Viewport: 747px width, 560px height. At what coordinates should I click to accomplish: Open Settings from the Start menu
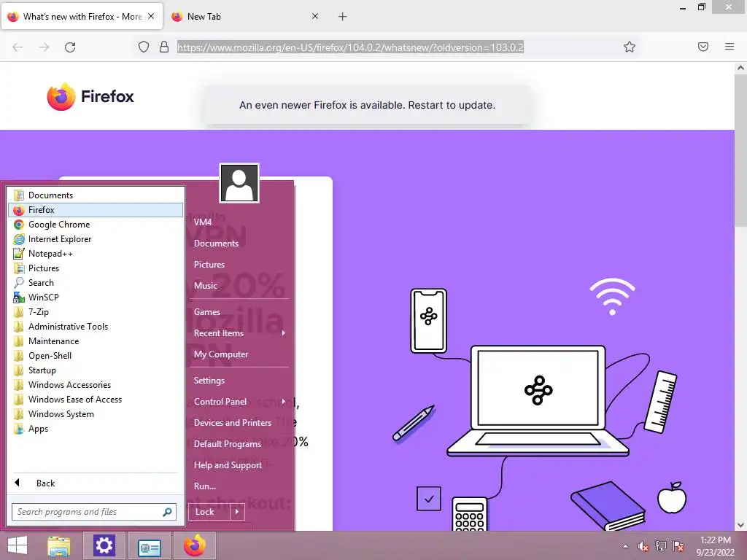tap(239, 381)
